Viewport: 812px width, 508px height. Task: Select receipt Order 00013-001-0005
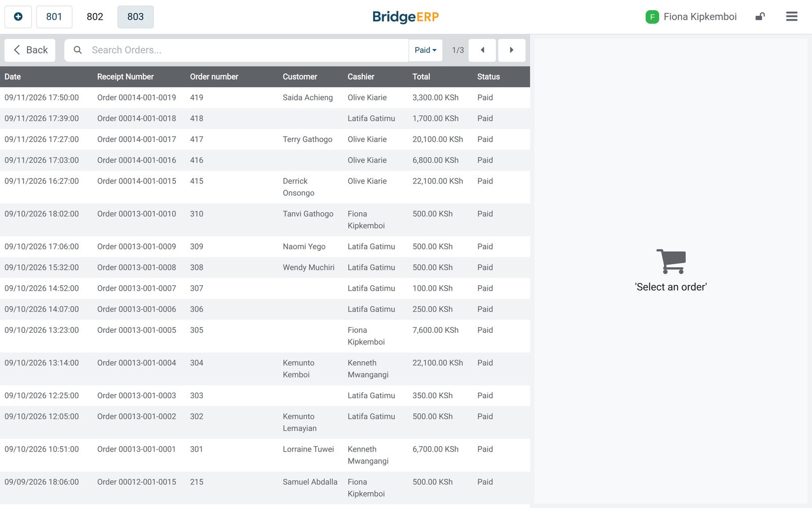tap(265, 336)
